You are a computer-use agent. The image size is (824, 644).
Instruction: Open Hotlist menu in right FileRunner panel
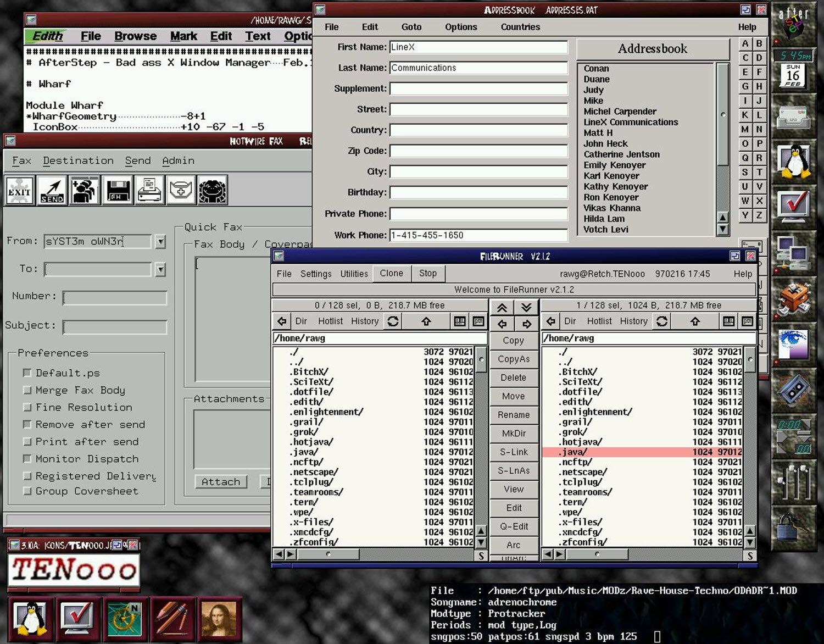coord(599,321)
